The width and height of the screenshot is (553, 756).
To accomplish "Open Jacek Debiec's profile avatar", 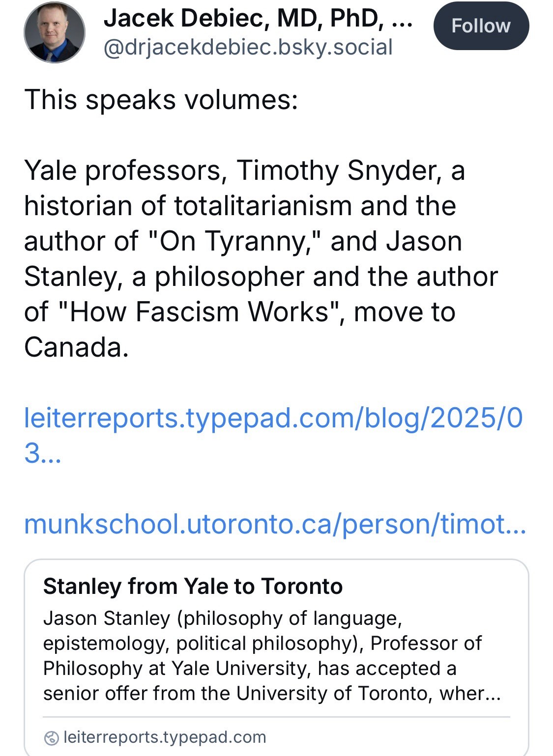I will [x=55, y=32].
